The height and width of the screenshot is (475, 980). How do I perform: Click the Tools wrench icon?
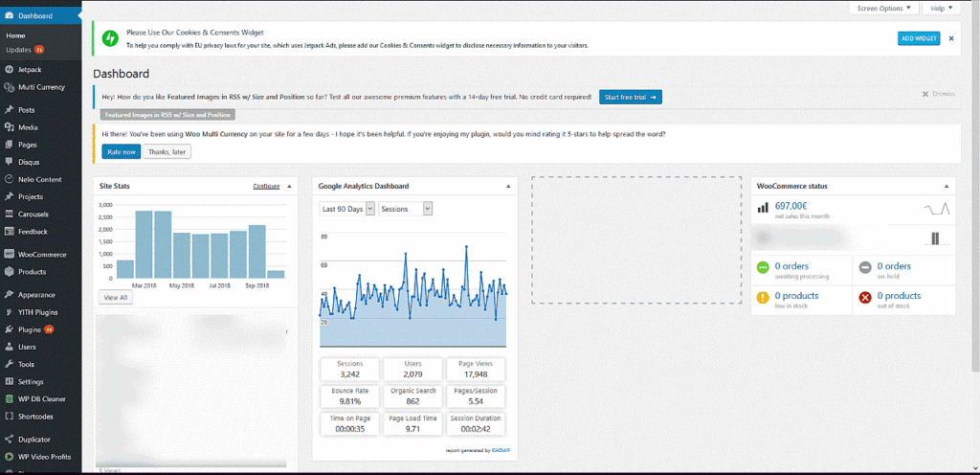pos(9,364)
